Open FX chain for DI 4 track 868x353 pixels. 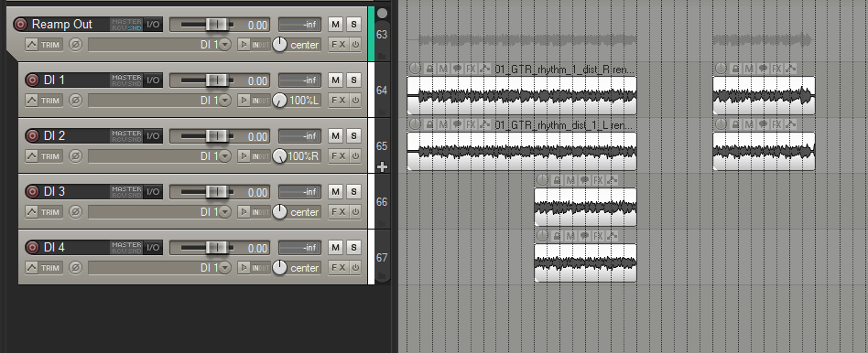coord(338,268)
